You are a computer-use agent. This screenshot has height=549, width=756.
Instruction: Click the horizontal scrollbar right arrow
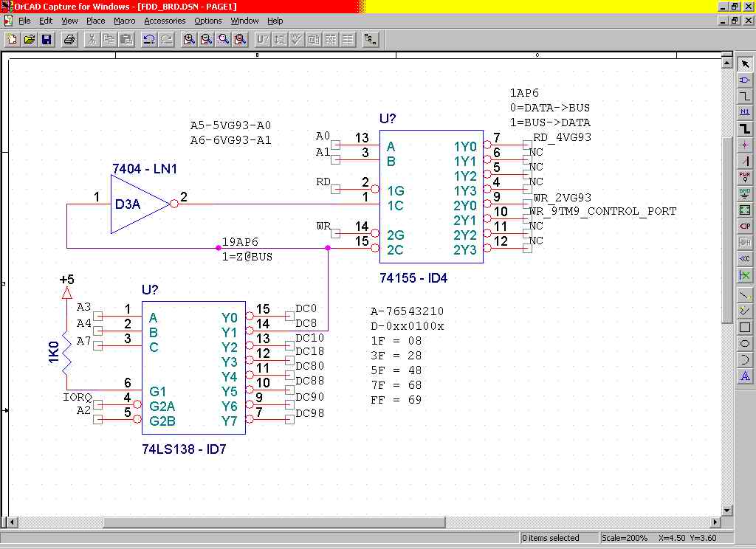click(x=716, y=522)
